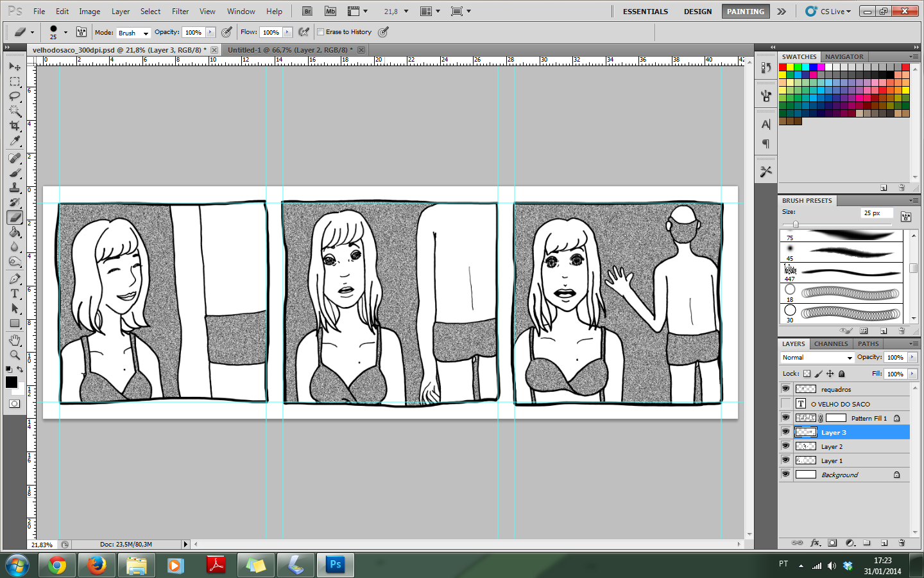Select the Move tool
This screenshot has width=924, height=578.
15,66
